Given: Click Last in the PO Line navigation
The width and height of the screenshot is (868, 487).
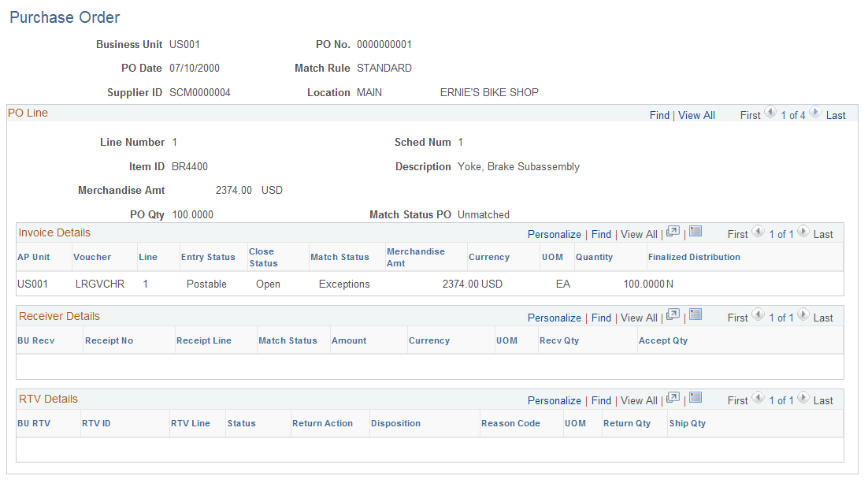Looking at the screenshot, I should 835,113.
